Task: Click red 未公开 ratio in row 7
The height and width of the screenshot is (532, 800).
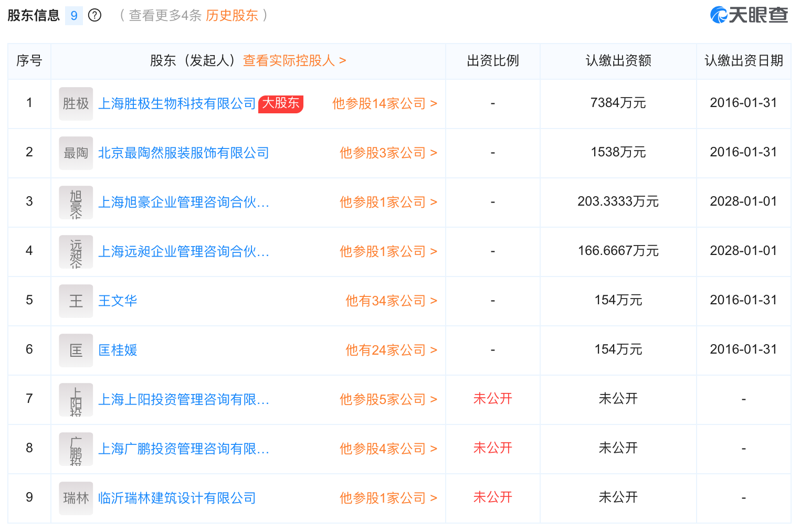Action: coord(493,399)
